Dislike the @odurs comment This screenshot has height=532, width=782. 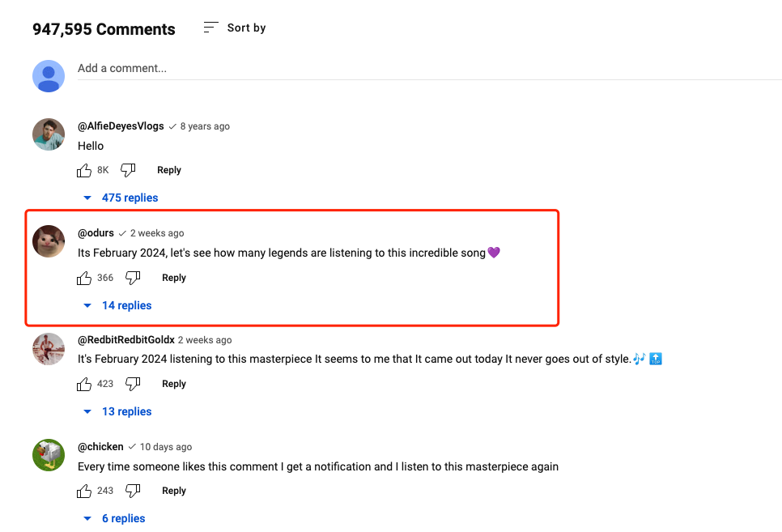point(133,278)
